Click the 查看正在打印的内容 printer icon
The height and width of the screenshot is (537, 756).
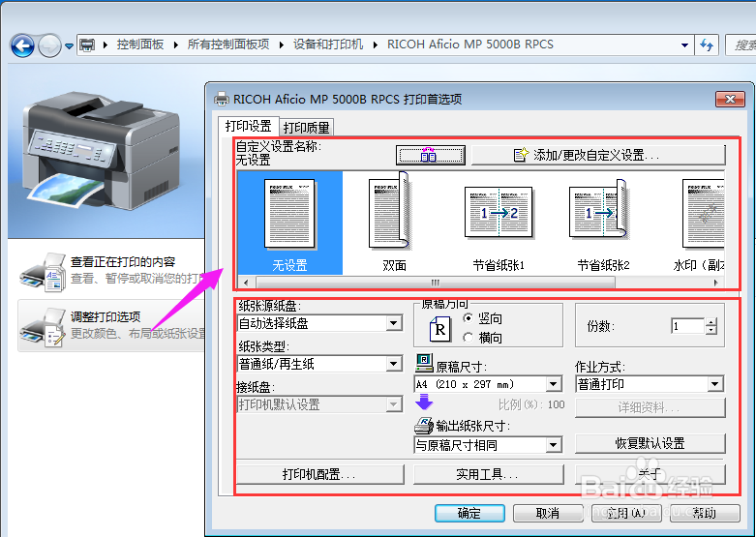pos(43,271)
